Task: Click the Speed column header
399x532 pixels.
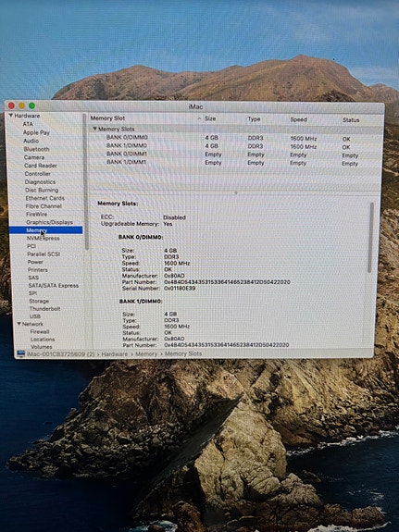Action: click(298, 119)
